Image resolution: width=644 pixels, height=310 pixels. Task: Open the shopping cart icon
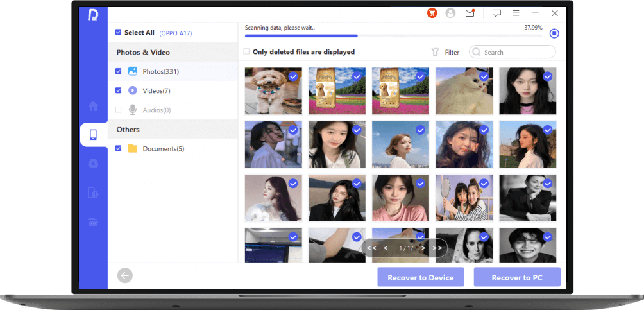click(432, 13)
